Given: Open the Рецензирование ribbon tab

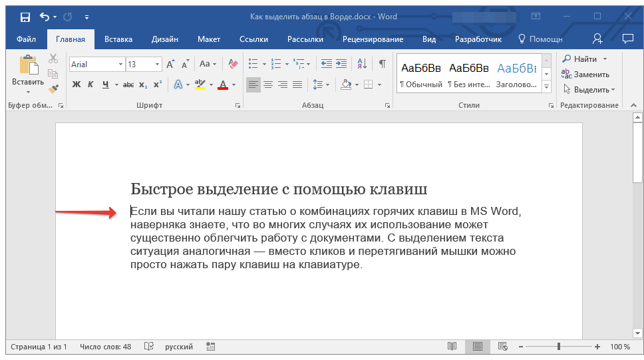Looking at the screenshot, I should (x=373, y=39).
